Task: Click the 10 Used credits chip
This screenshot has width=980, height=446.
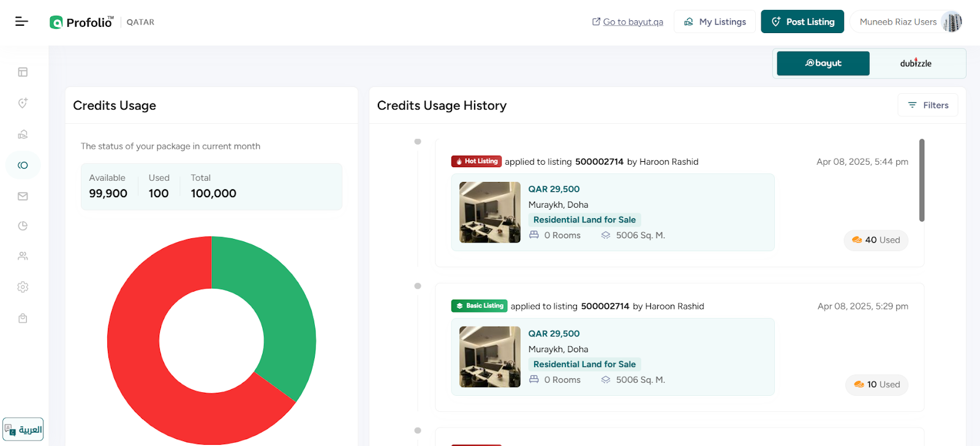Action: (x=877, y=385)
